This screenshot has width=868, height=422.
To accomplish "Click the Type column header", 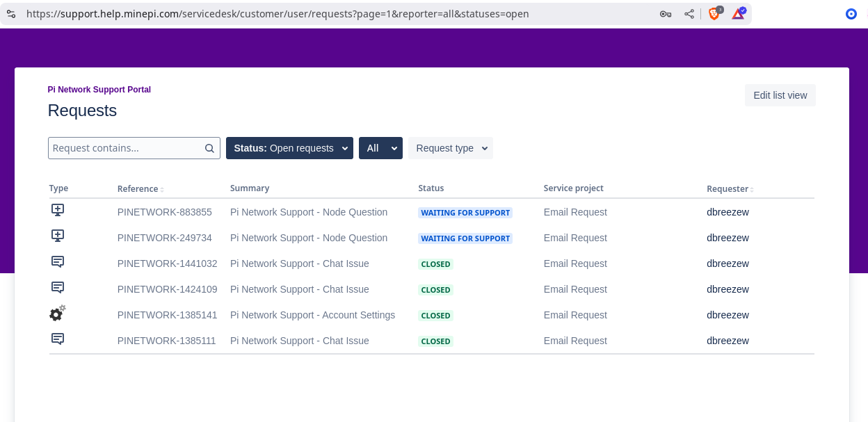I will [x=58, y=188].
